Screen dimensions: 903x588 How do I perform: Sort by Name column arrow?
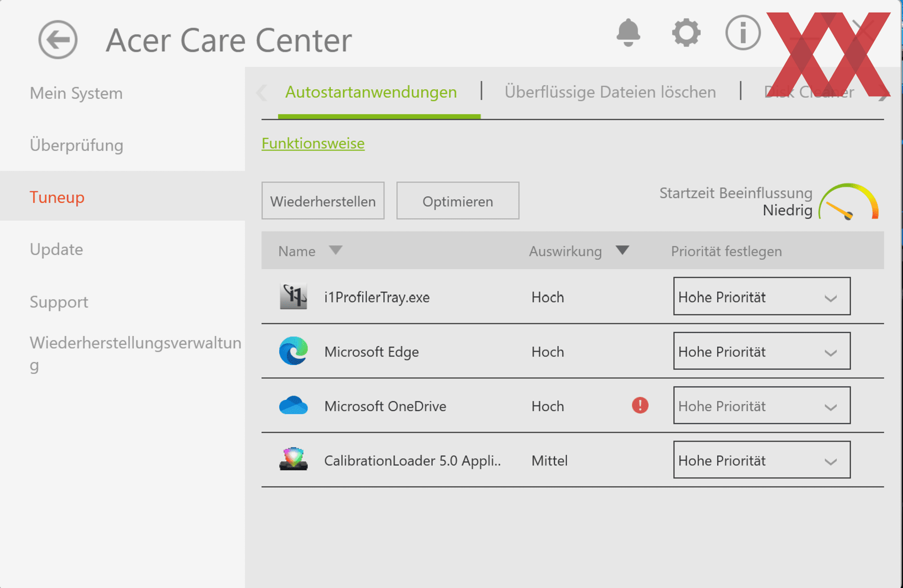(335, 250)
